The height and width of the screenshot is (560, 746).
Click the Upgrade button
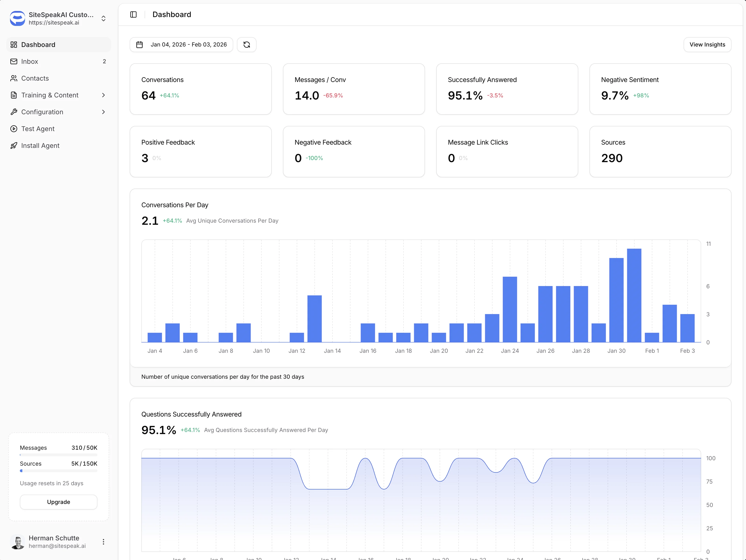click(58, 502)
